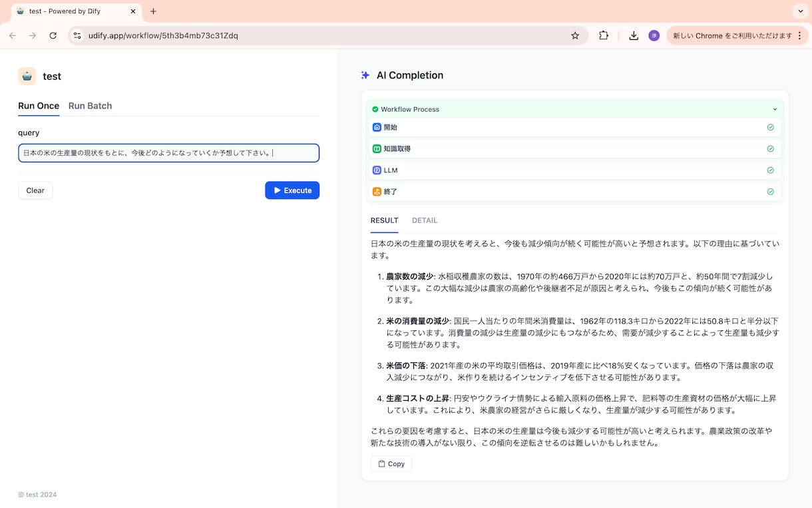Viewport: 812px width, 508px height.
Task: Click the test app title text
Action: pos(52,77)
